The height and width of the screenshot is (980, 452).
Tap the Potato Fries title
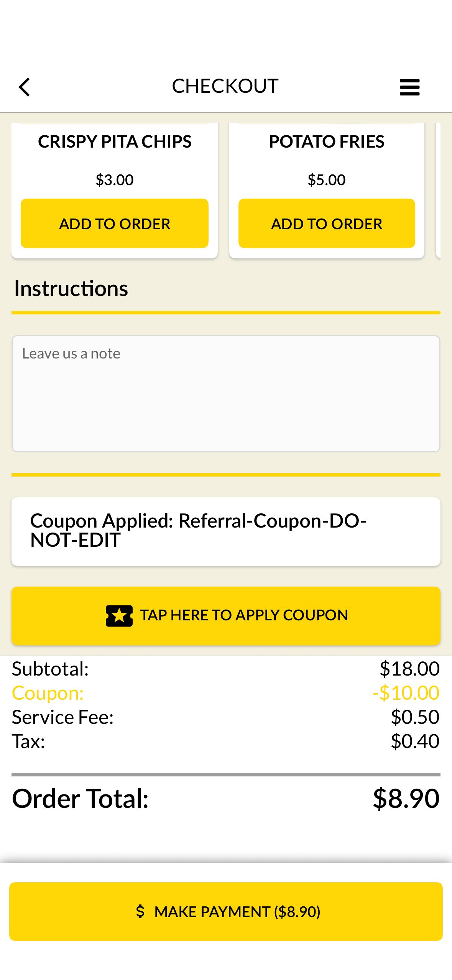point(326,141)
